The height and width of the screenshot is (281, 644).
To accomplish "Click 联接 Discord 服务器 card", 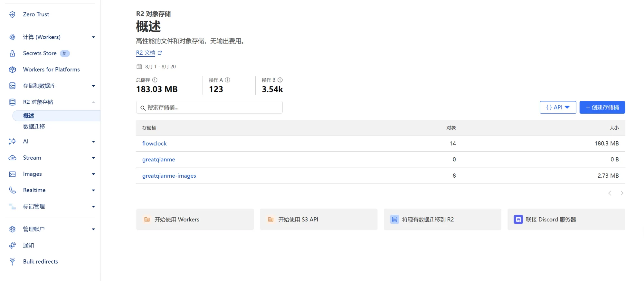I will pos(566,220).
